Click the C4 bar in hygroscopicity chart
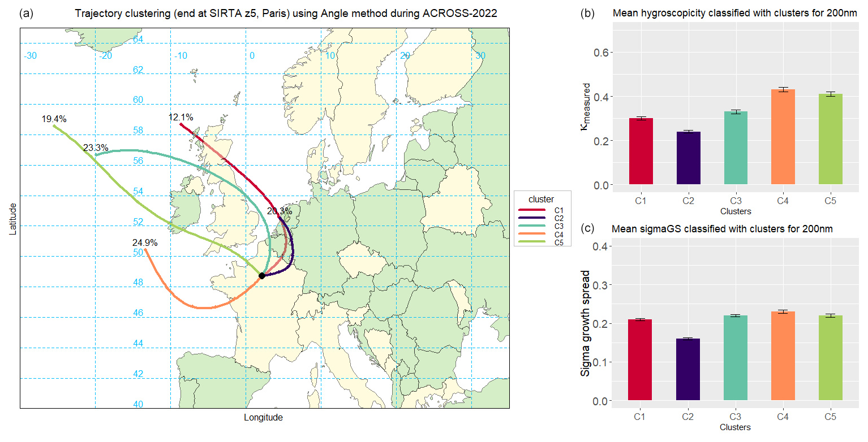 click(783, 137)
